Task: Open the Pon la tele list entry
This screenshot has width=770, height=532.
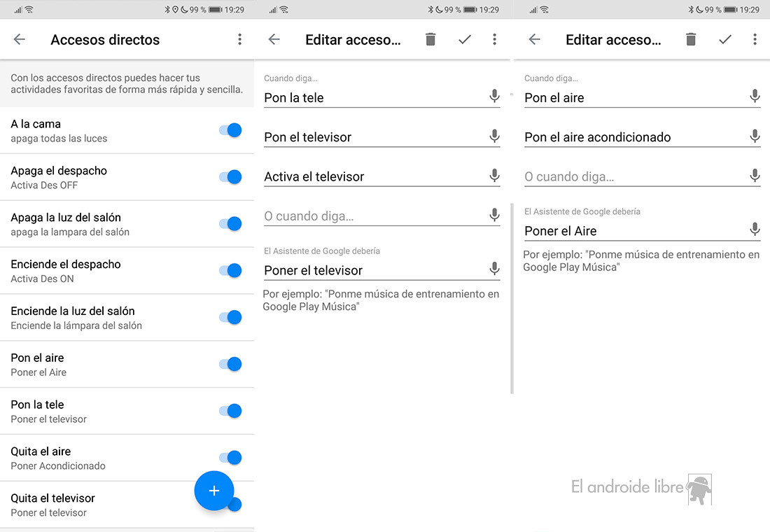Action: pos(127,411)
